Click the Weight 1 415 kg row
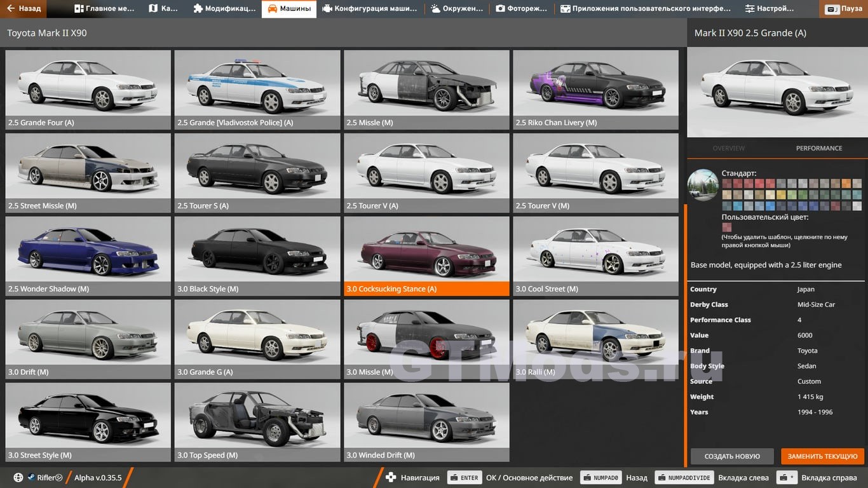This screenshot has height=488, width=868. point(776,396)
